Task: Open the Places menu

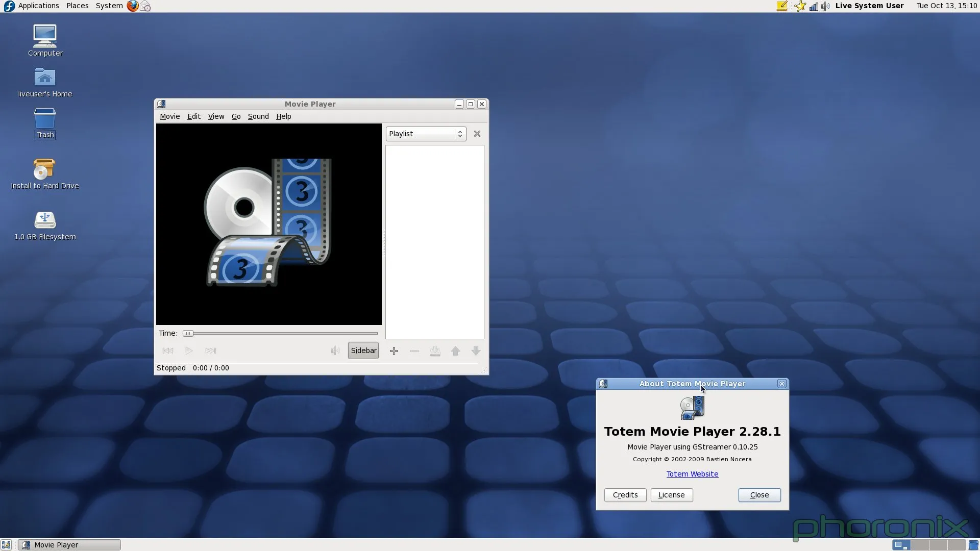Action: tap(78, 6)
